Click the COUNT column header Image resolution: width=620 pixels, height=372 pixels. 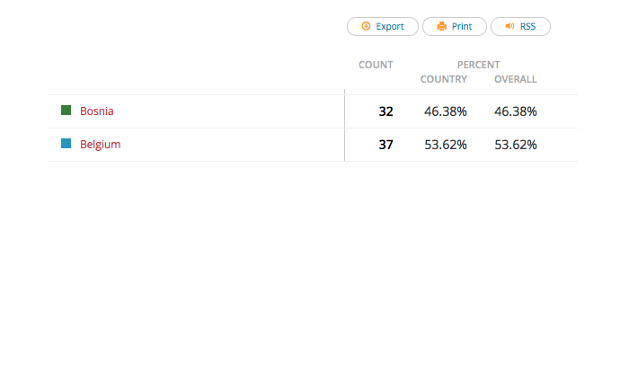[x=376, y=65]
